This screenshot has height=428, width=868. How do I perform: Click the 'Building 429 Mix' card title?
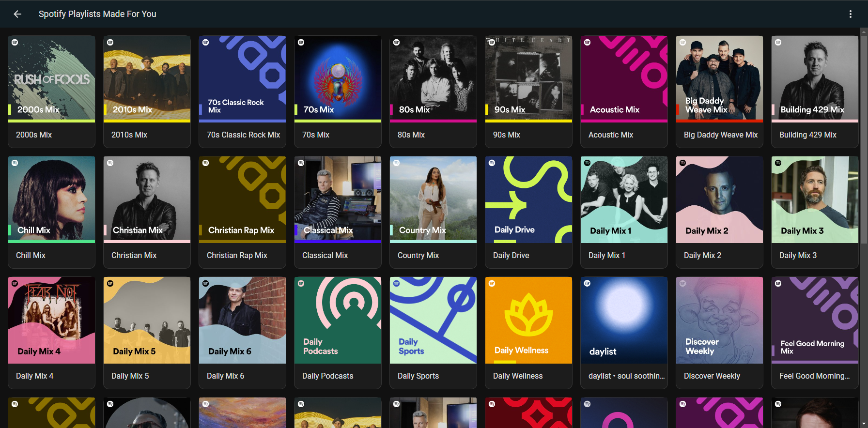(808, 135)
